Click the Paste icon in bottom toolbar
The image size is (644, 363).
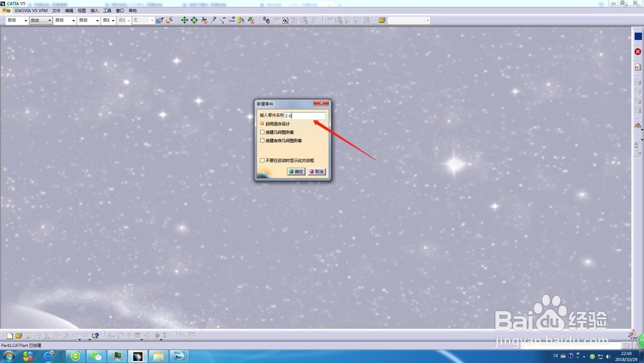point(66,336)
